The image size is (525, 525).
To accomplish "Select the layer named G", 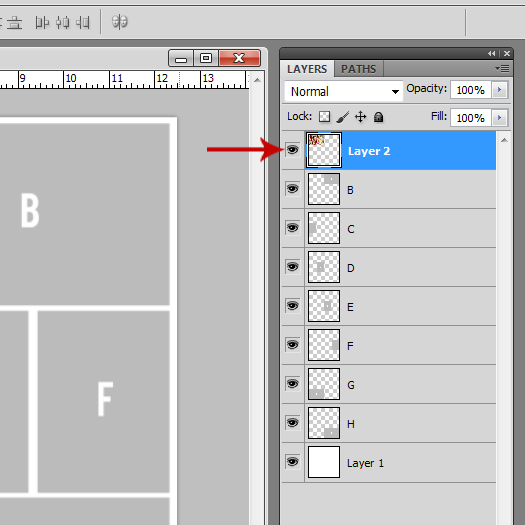I will coord(351,385).
